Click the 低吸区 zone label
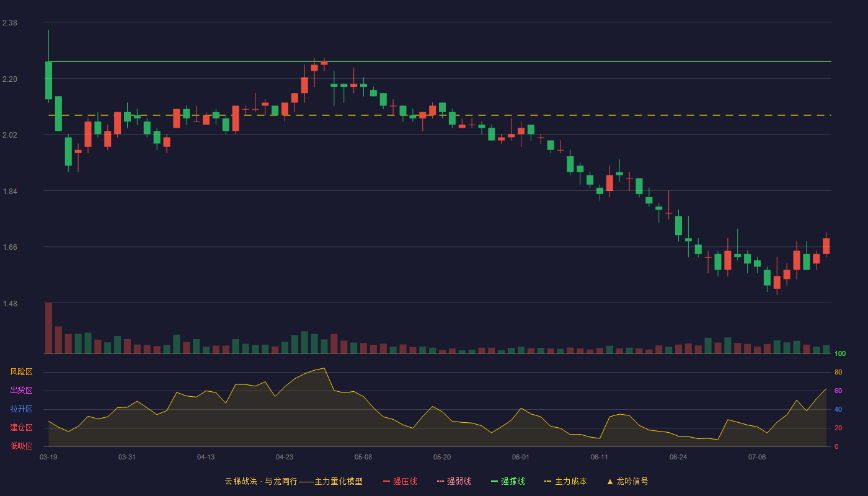Screen dimensions: 868x496 tap(21, 446)
